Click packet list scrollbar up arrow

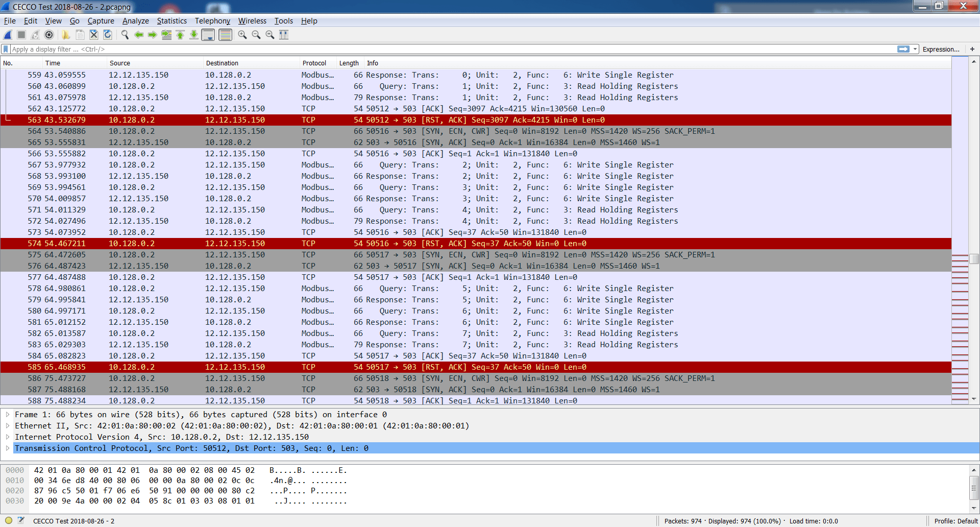pos(974,62)
